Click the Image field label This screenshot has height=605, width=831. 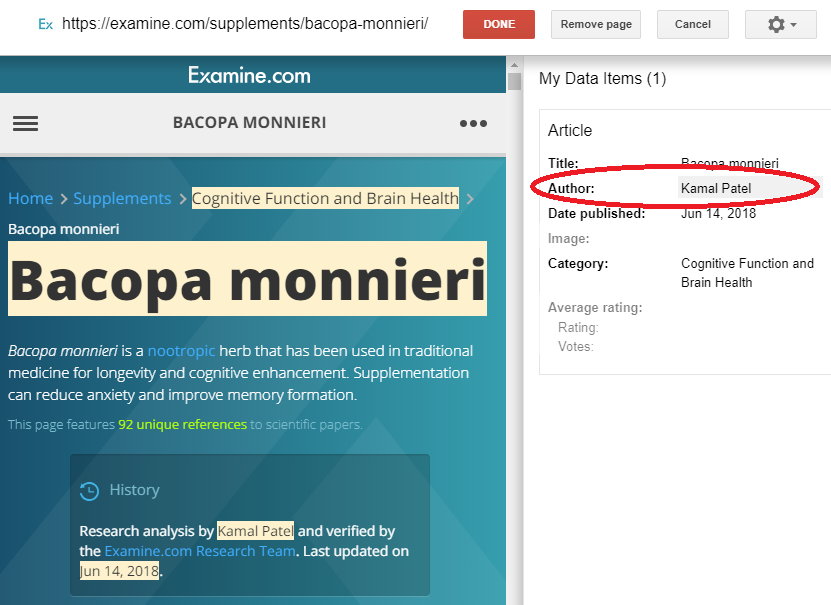tap(569, 238)
